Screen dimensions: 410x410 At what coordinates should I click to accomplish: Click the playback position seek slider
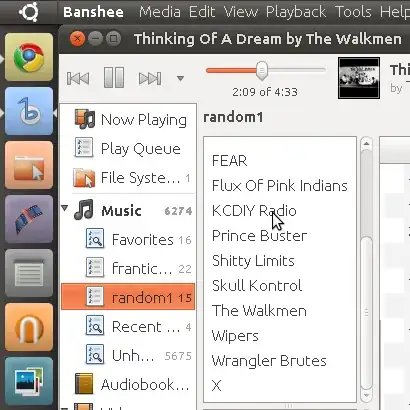[266, 70]
